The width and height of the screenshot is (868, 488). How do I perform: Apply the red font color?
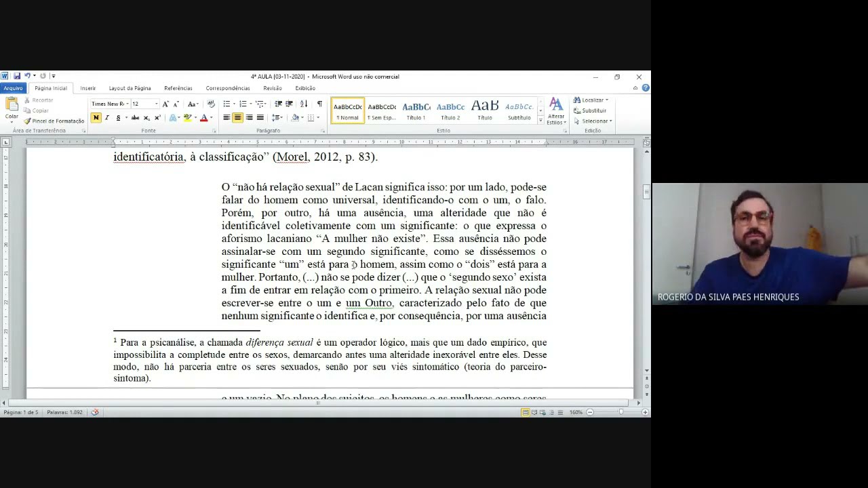coord(203,118)
